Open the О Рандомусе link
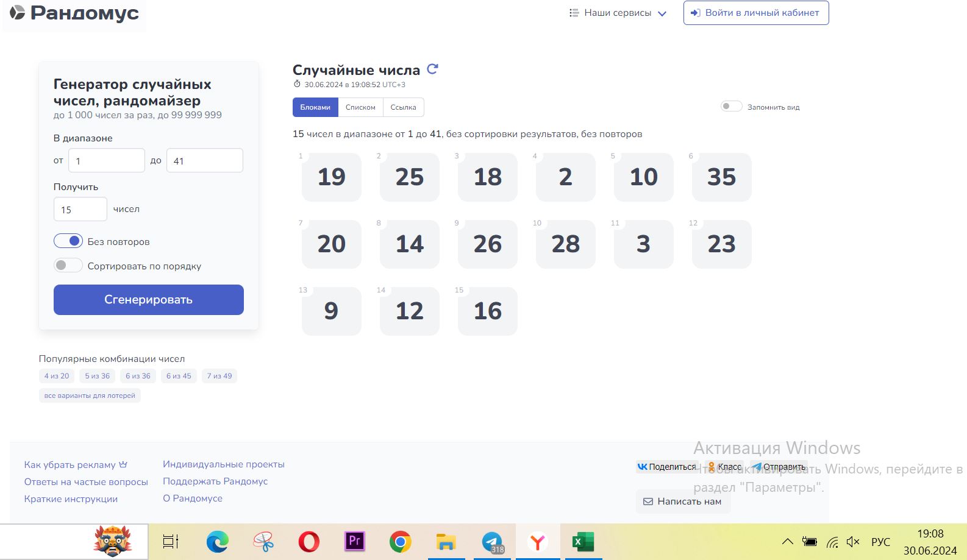The height and width of the screenshot is (560, 967). [x=193, y=498]
